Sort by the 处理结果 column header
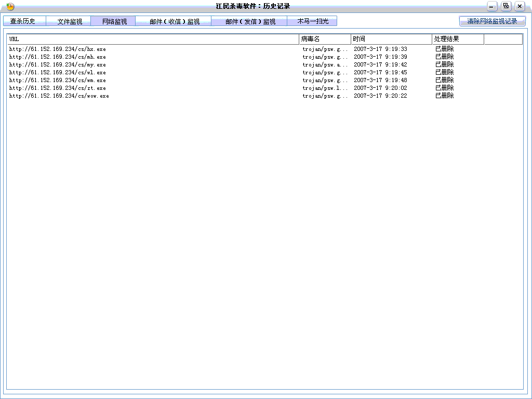Viewport: 532px width, 399px height. (458, 39)
